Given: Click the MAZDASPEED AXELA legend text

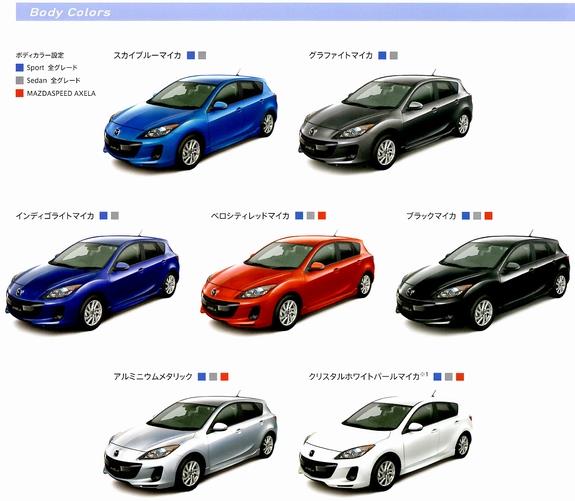Looking at the screenshot, I should pyautogui.click(x=61, y=94).
